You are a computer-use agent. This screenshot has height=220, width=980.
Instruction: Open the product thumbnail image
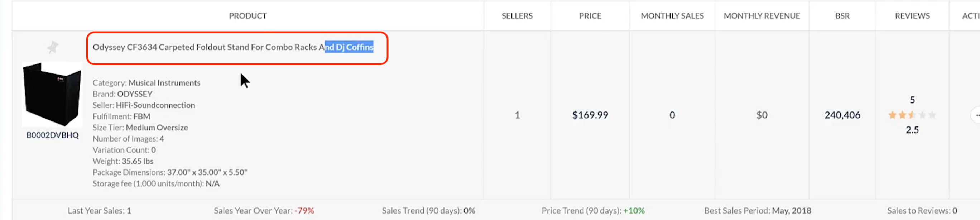[x=53, y=94]
